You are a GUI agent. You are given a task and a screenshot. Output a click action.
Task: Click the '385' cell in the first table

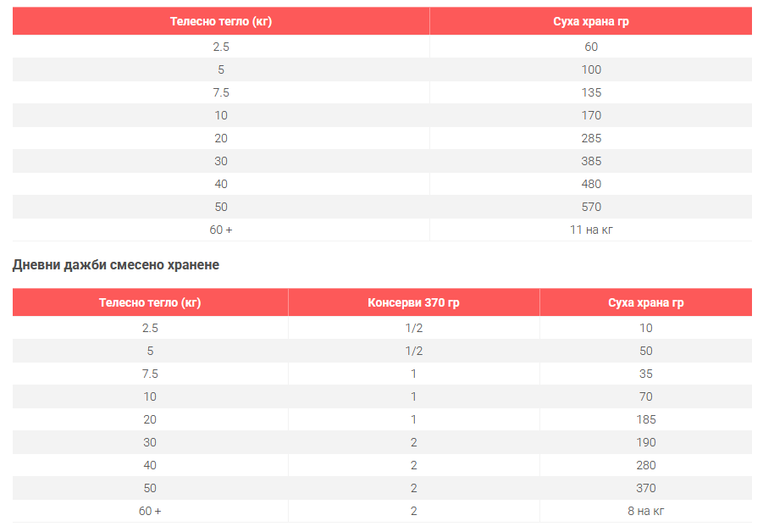point(590,161)
